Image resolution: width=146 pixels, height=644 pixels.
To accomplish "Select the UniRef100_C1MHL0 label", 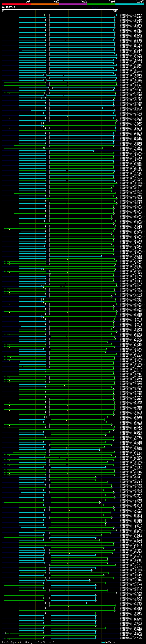I will (131, 30).
